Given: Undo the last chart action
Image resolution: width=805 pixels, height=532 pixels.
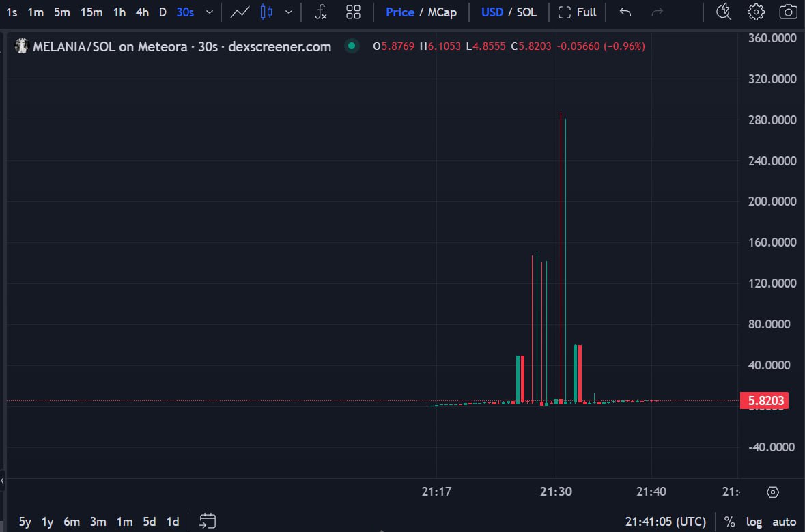Looking at the screenshot, I should [x=625, y=12].
